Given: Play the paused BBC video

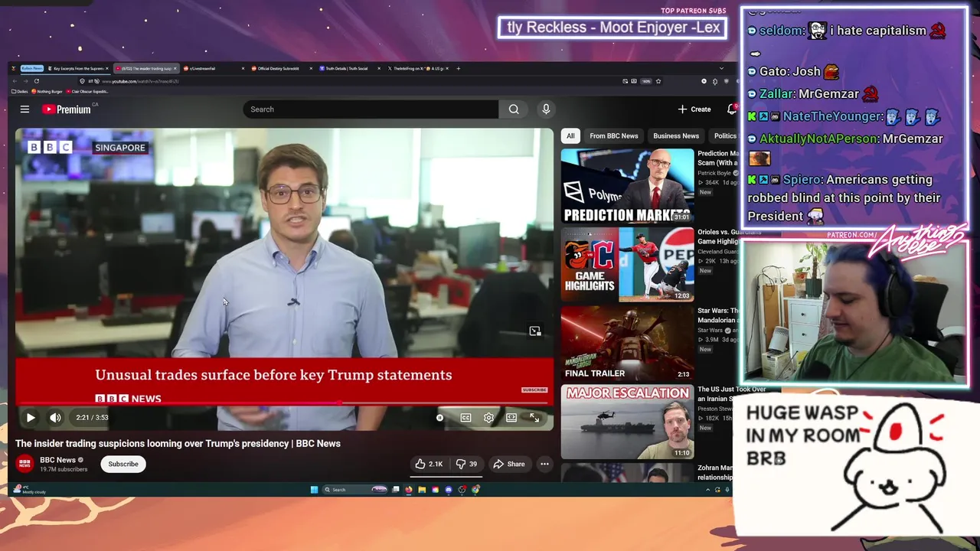Looking at the screenshot, I should [x=30, y=418].
